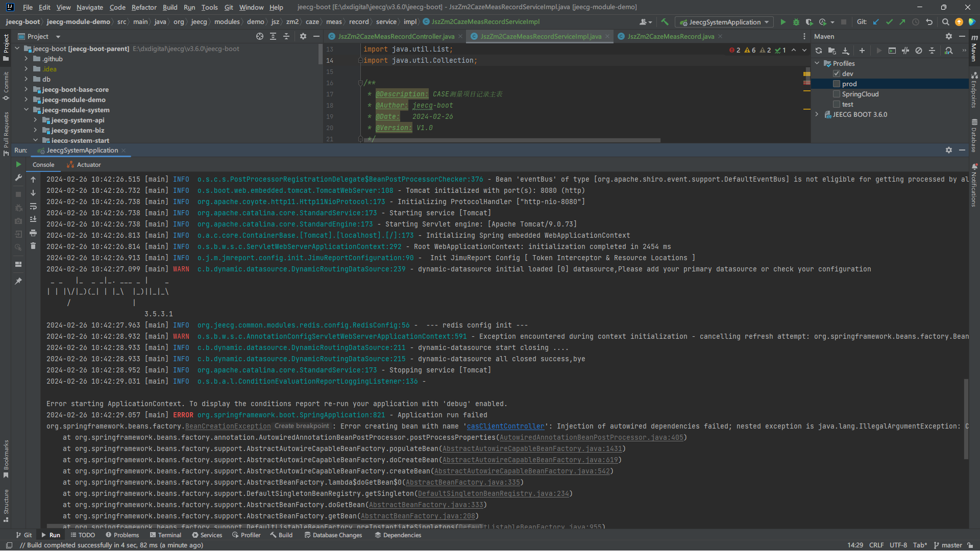Print console output via printer icon
The image size is (980, 551).
pyautogui.click(x=33, y=233)
